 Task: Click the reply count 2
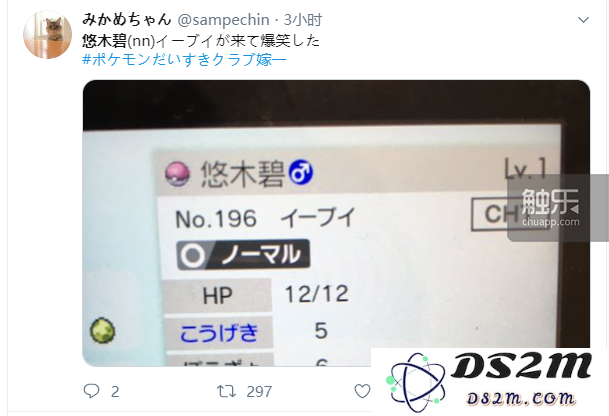115,392
